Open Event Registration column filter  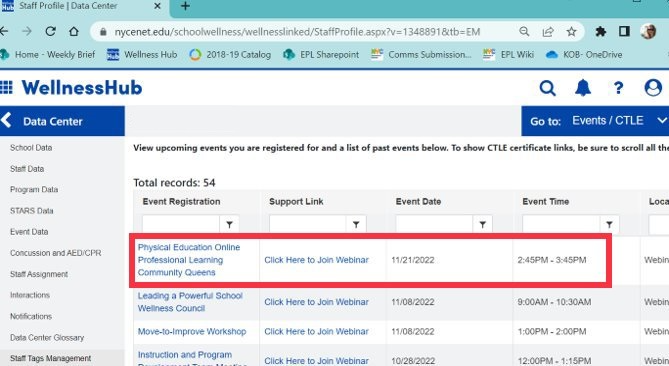[x=229, y=224]
